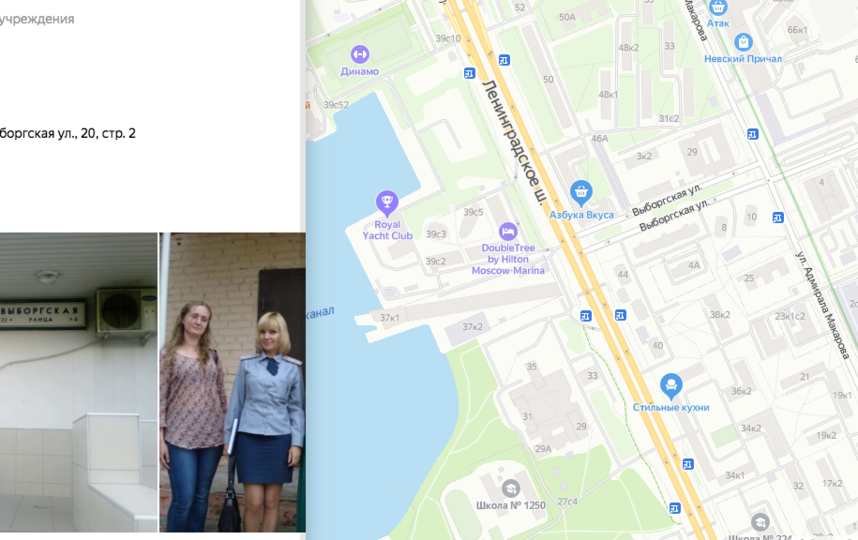
Task: Select building 37к1 on the map
Action: click(390, 318)
